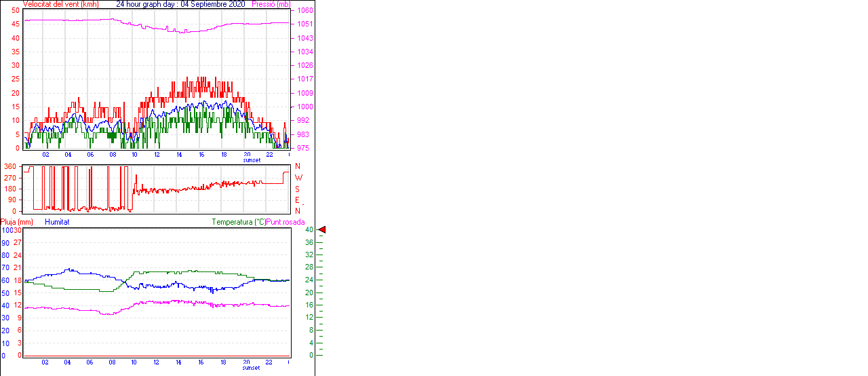Click the 975 value on pressure axis

tap(302, 148)
